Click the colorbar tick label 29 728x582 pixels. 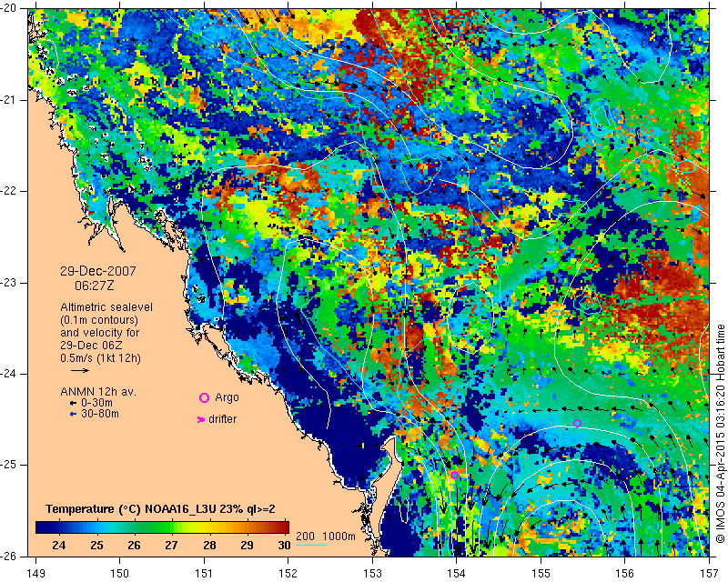tap(247, 545)
